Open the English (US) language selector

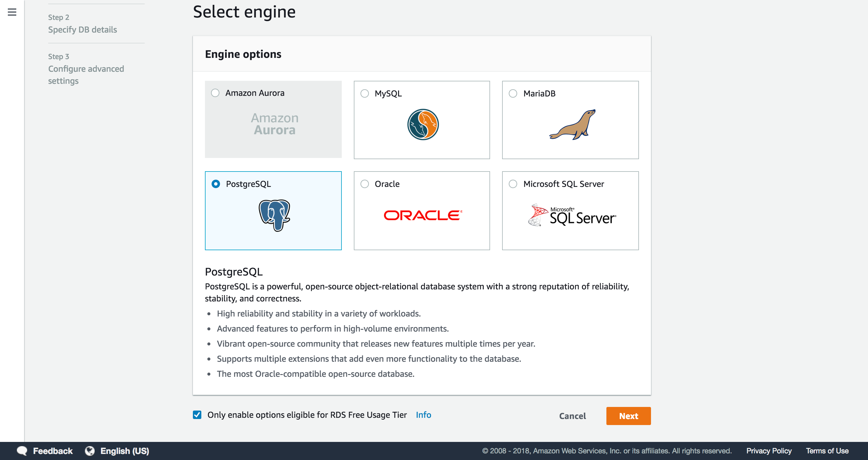[x=125, y=451]
